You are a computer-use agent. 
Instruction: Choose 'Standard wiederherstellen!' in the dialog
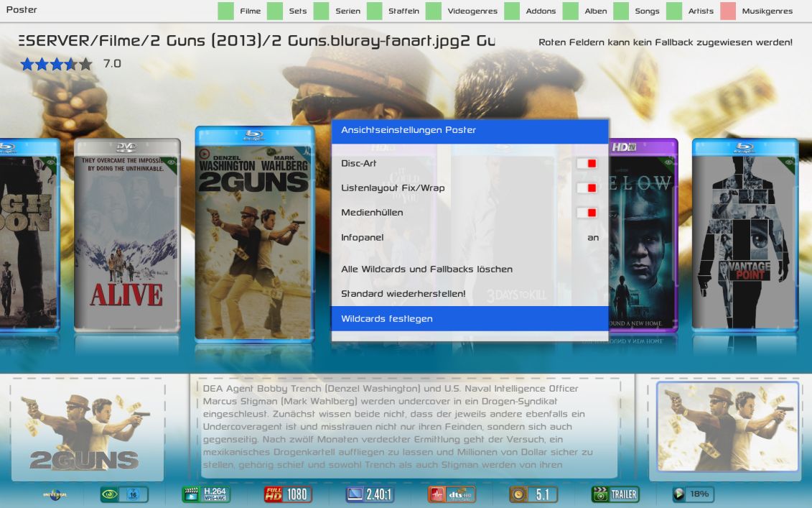[x=470, y=294]
